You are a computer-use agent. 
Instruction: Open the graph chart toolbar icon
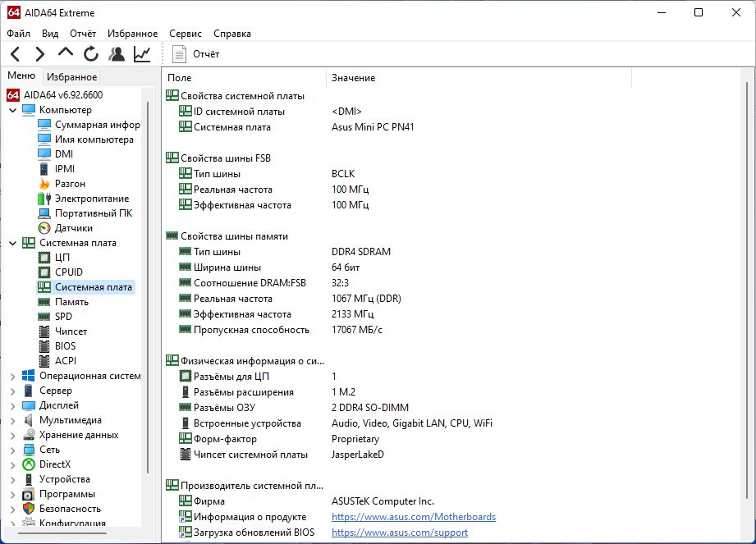(142, 54)
